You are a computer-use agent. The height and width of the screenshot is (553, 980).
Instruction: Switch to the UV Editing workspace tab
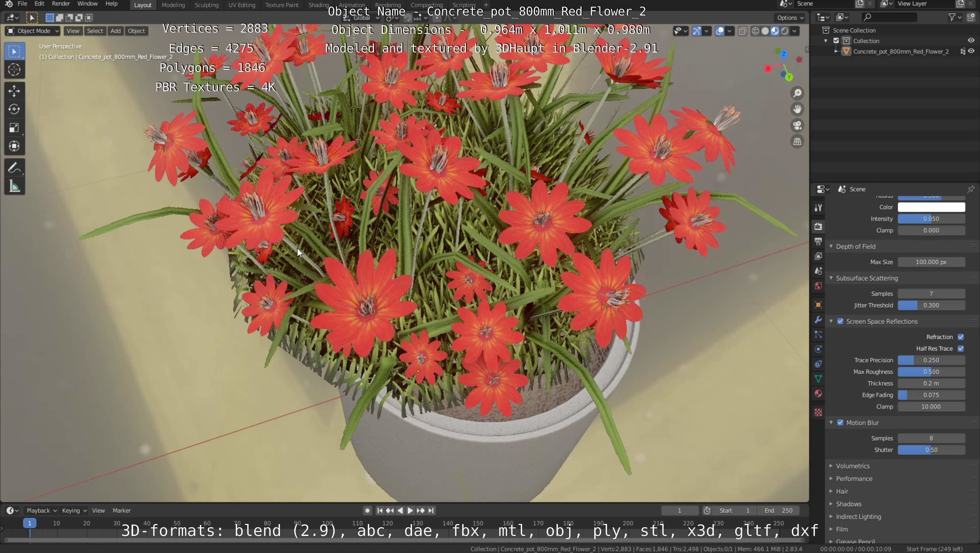click(242, 5)
